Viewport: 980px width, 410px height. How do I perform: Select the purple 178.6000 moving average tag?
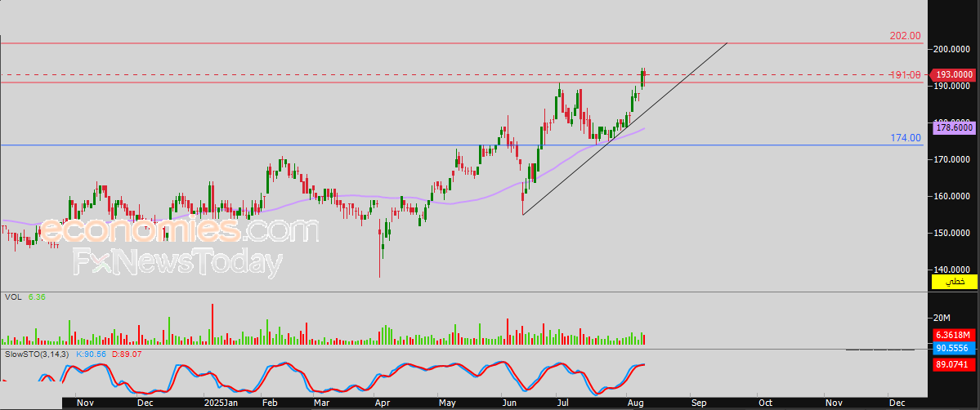click(x=955, y=127)
